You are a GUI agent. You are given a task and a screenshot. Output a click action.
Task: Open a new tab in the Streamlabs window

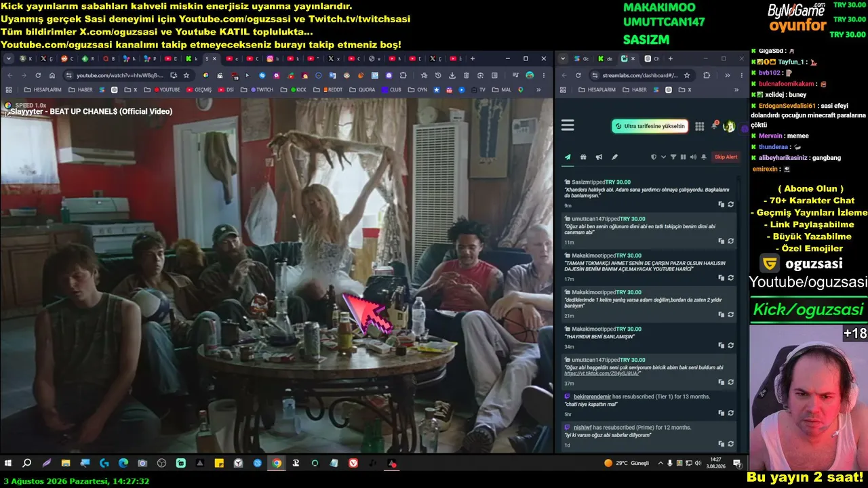[670, 59]
